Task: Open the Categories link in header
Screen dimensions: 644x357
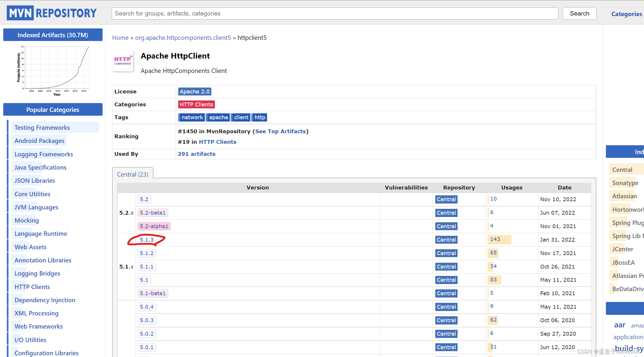Action: coord(627,14)
